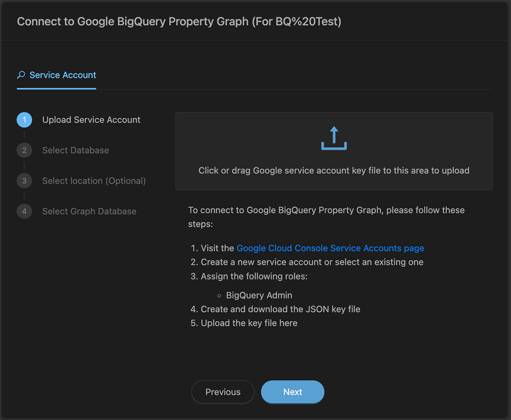
Task: Click 'Create a new service account' instruction
Action: coord(312,262)
